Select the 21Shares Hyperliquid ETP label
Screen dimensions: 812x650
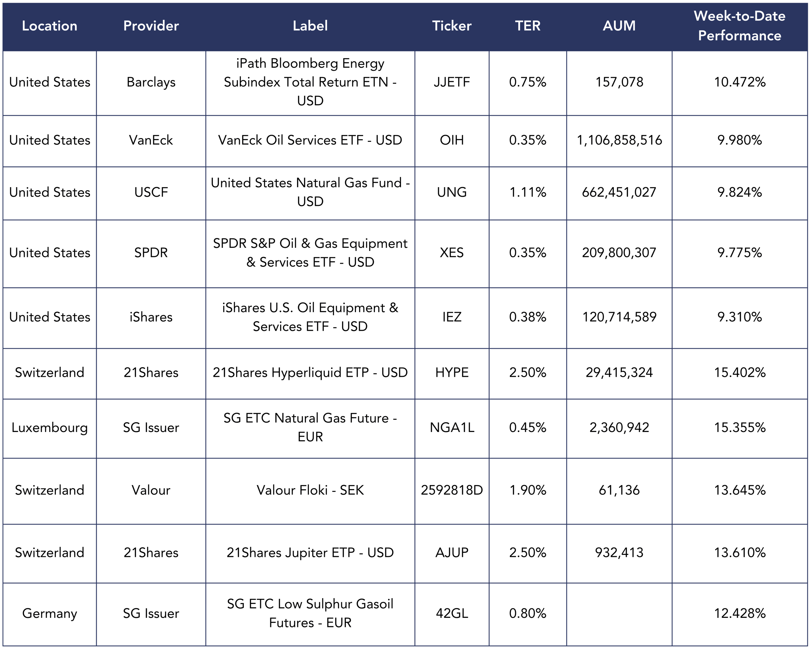tap(310, 372)
